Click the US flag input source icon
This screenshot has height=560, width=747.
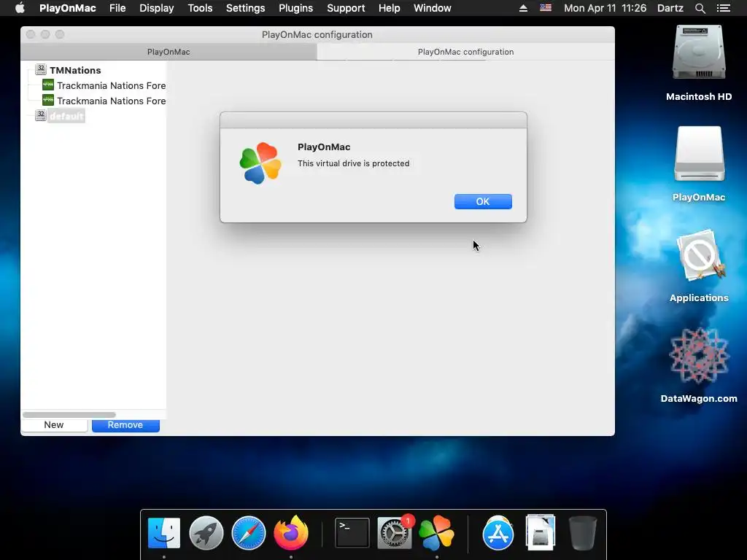[x=546, y=8]
